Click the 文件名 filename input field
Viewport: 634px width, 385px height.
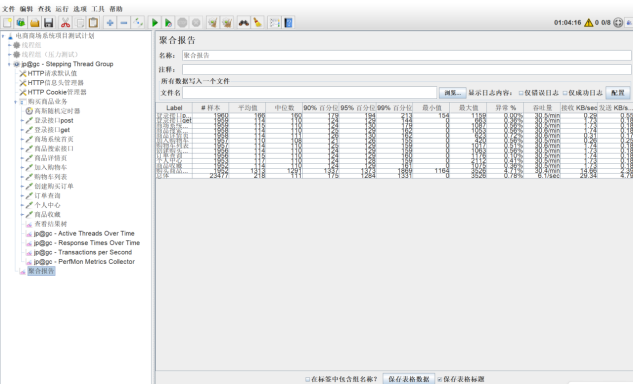(x=309, y=93)
